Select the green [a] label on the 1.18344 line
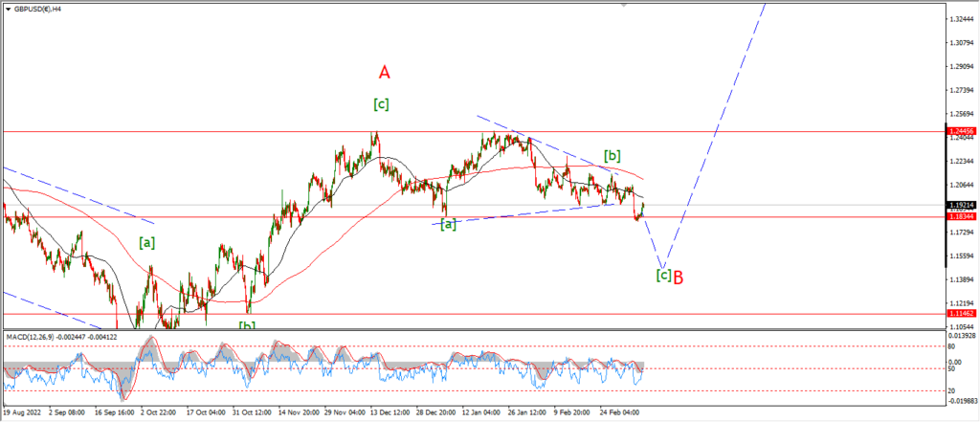Image resolution: width=980 pixels, height=422 pixels. 448,225
